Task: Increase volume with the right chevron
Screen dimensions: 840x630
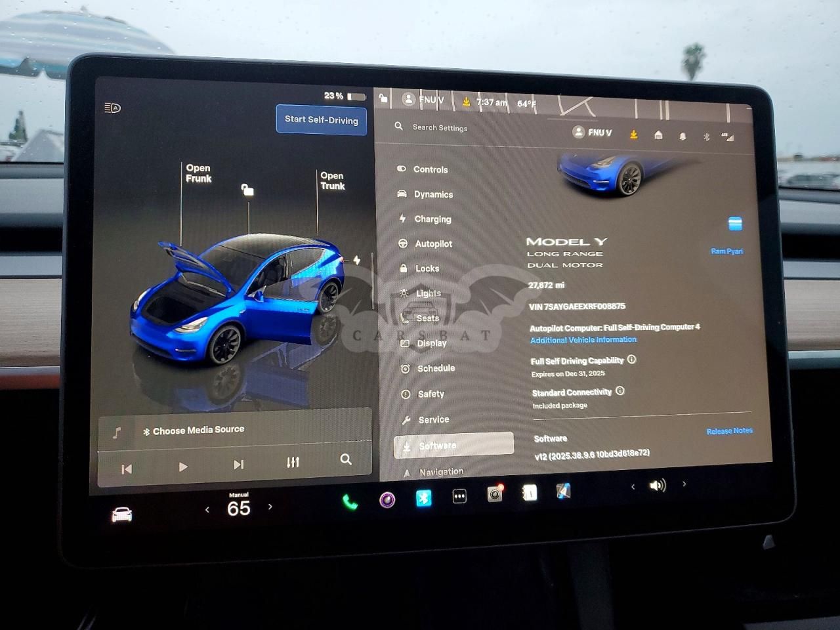Action: [684, 484]
